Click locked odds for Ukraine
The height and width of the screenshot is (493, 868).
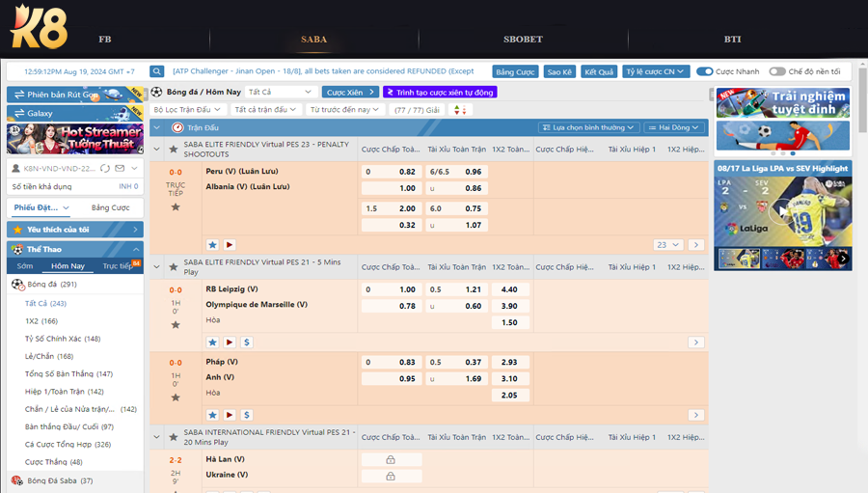[392, 476]
